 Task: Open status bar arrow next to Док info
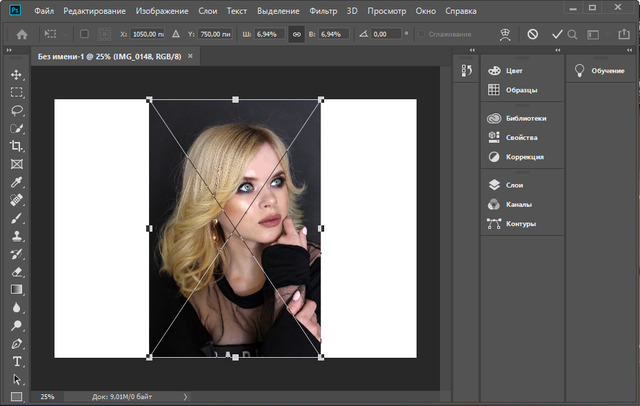point(185,397)
